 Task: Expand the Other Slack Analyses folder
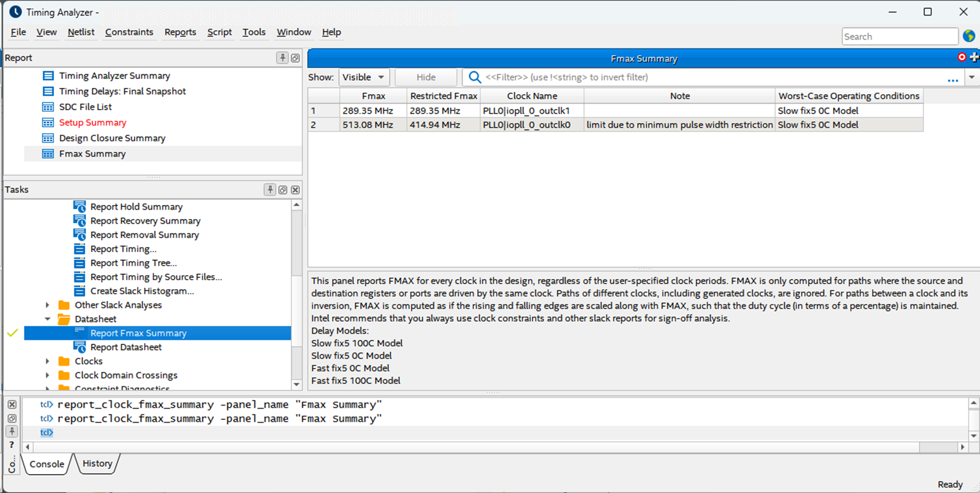coord(47,305)
